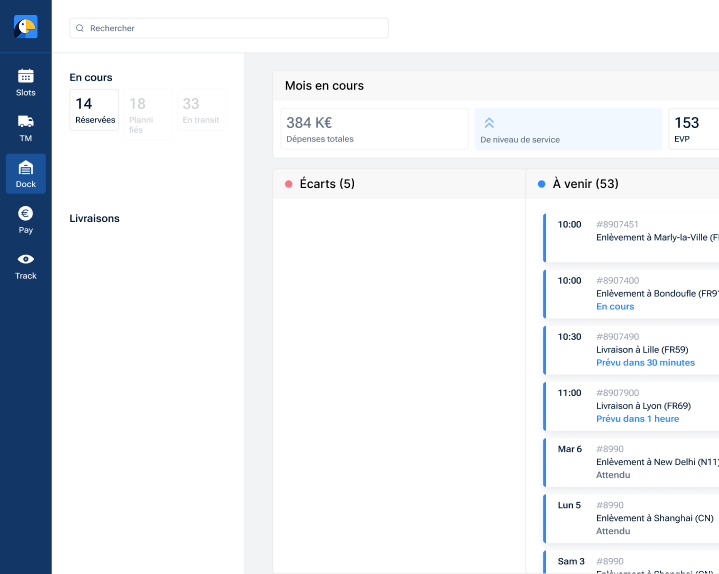
Task: Click the Mois en cours heading
Action: point(324,86)
